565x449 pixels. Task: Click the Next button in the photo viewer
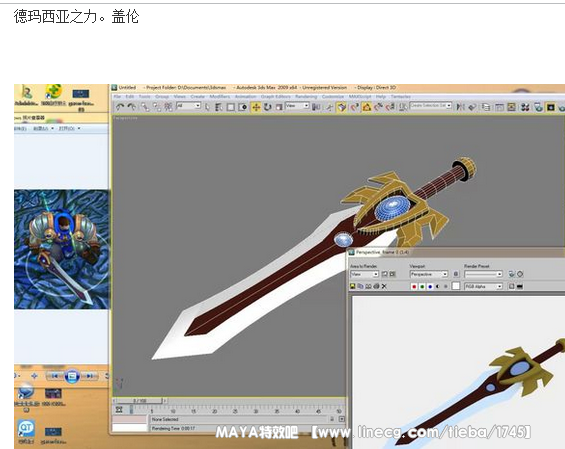[89, 376]
